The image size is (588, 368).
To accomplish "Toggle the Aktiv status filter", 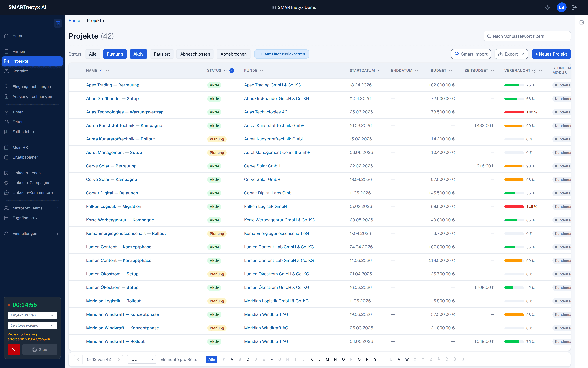I will 138,54.
